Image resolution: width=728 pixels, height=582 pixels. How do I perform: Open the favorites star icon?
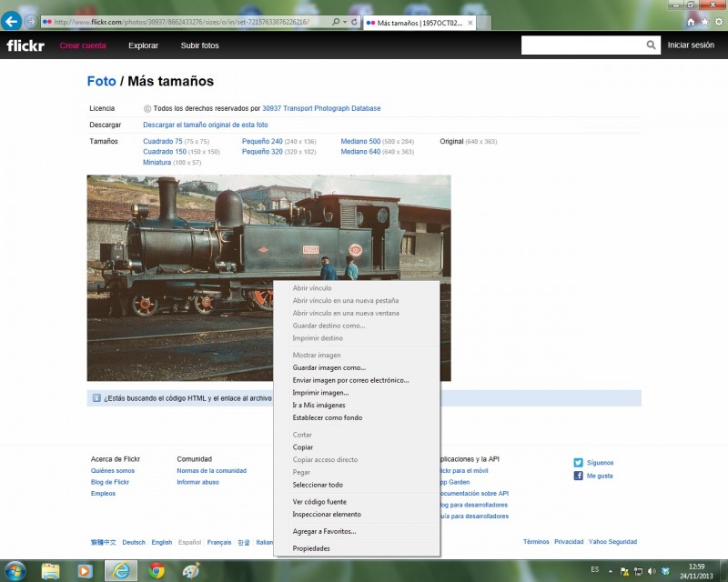[x=704, y=22]
